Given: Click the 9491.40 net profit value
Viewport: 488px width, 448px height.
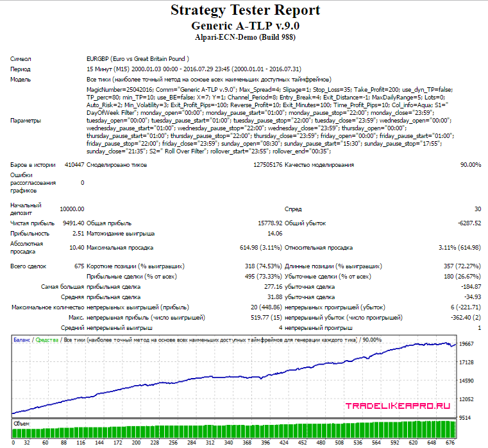Looking at the screenshot, I should [x=74, y=223].
